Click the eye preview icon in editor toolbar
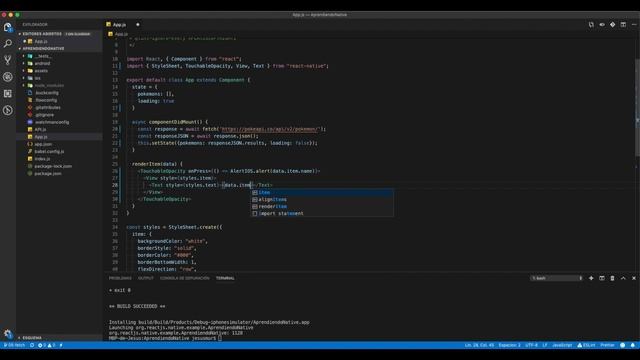This screenshot has height=360, width=640. (x=602, y=25)
